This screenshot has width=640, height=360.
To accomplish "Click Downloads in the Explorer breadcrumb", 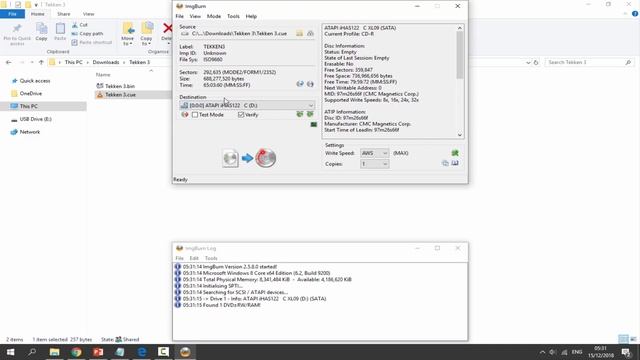I will 106,62.
